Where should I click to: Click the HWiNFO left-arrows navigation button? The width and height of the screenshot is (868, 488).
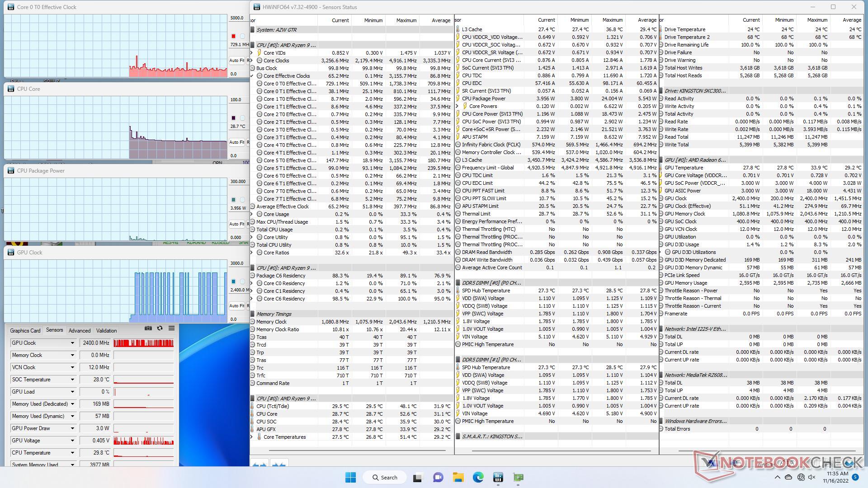[x=259, y=464]
